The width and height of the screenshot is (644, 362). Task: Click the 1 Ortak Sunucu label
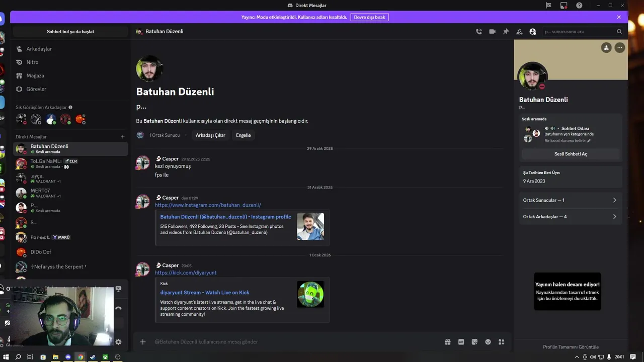click(x=165, y=135)
